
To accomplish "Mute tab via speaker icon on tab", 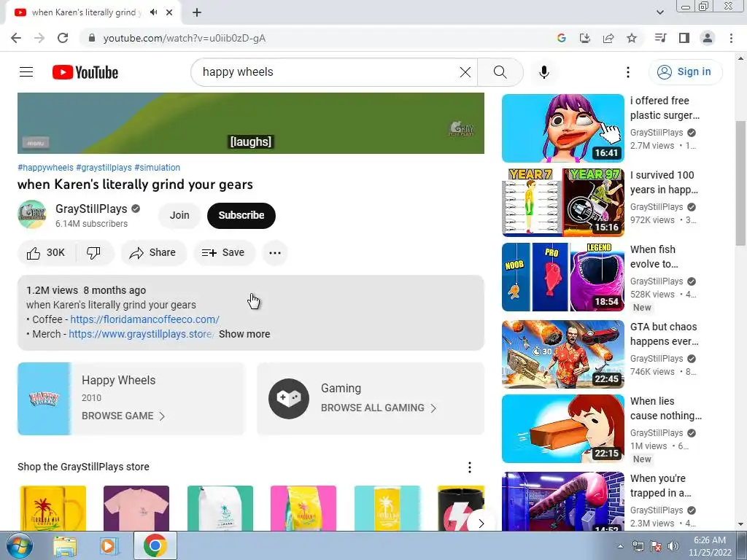I will click(153, 12).
